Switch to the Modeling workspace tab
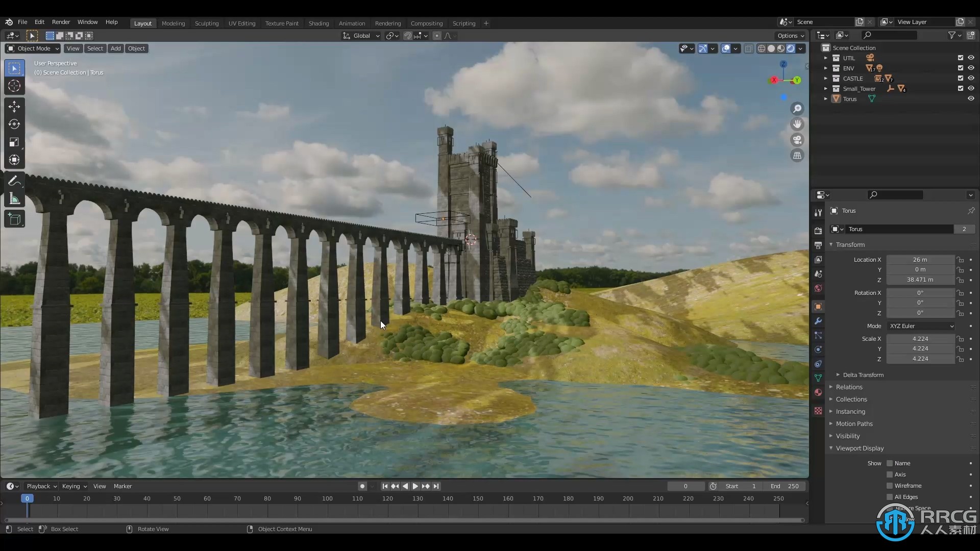 point(173,23)
